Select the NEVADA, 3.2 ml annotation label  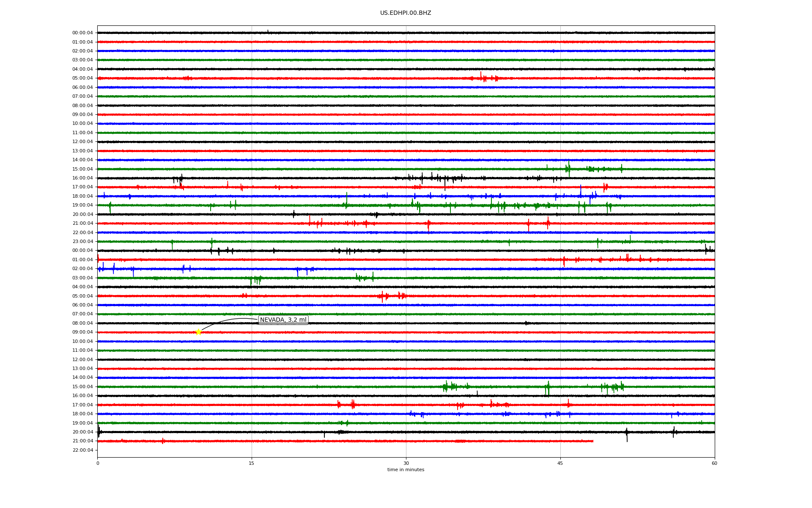pos(283,320)
